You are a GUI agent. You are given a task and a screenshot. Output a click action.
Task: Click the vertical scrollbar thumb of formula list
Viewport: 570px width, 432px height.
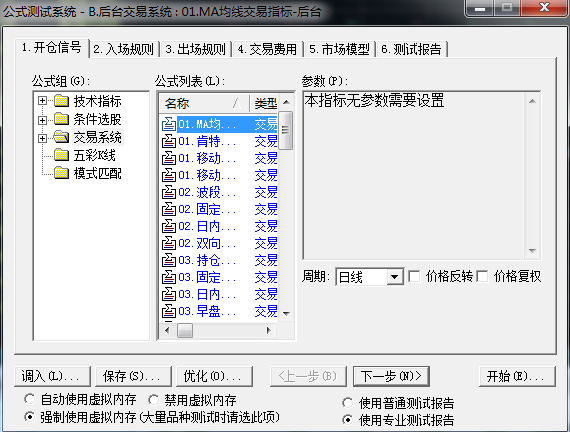(x=286, y=130)
